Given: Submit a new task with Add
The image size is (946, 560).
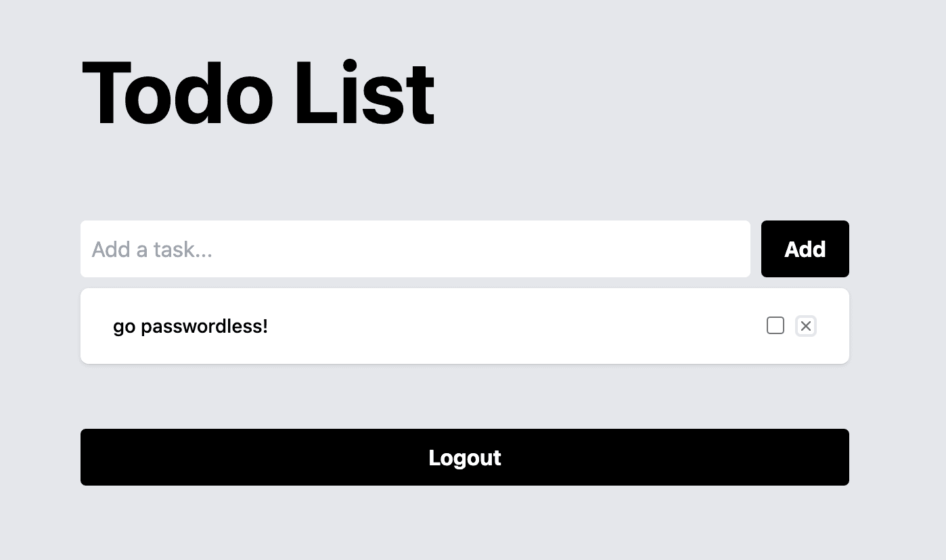Looking at the screenshot, I should pyautogui.click(x=805, y=249).
